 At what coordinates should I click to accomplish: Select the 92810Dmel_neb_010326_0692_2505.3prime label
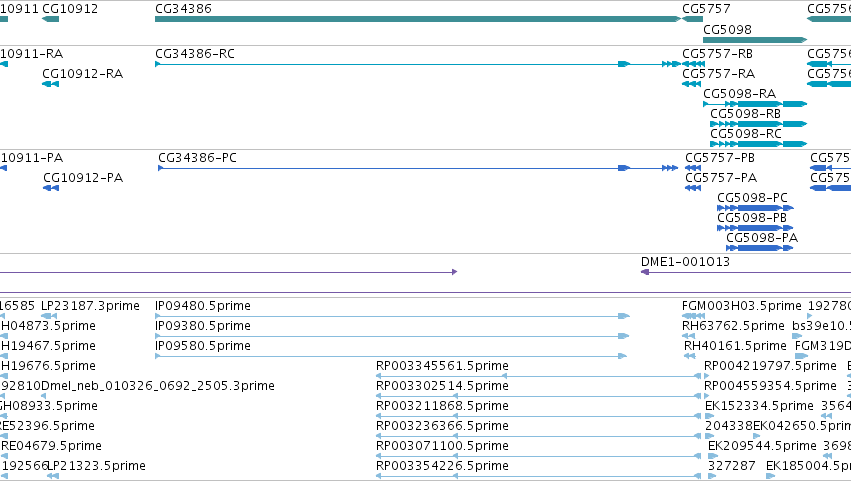click(x=137, y=387)
